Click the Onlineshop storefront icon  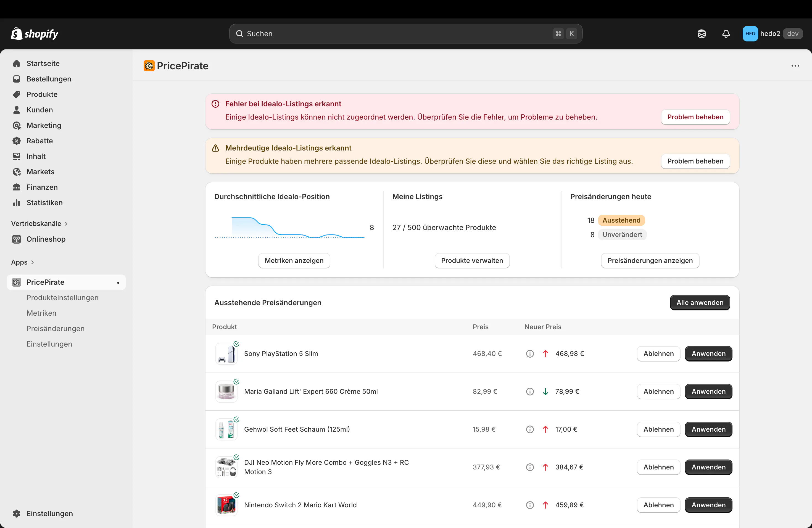click(x=16, y=239)
